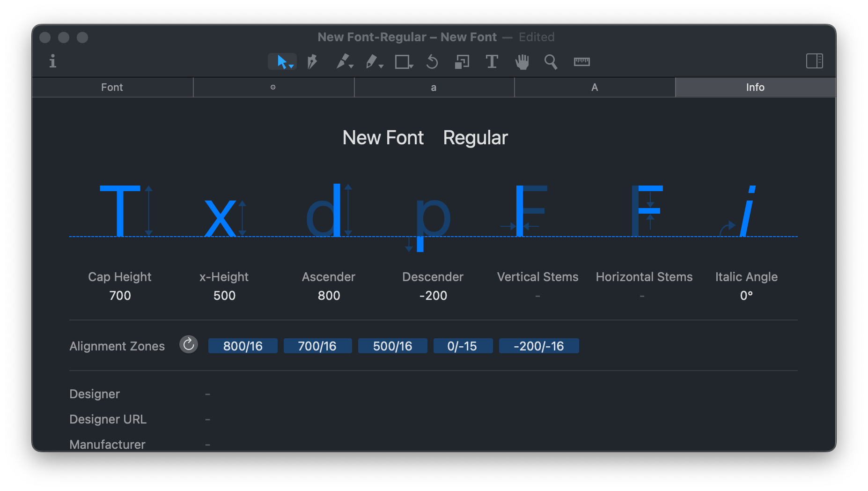Switch to the lowercase a tab
Viewport: 868px width, 491px height.
pyautogui.click(x=434, y=87)
